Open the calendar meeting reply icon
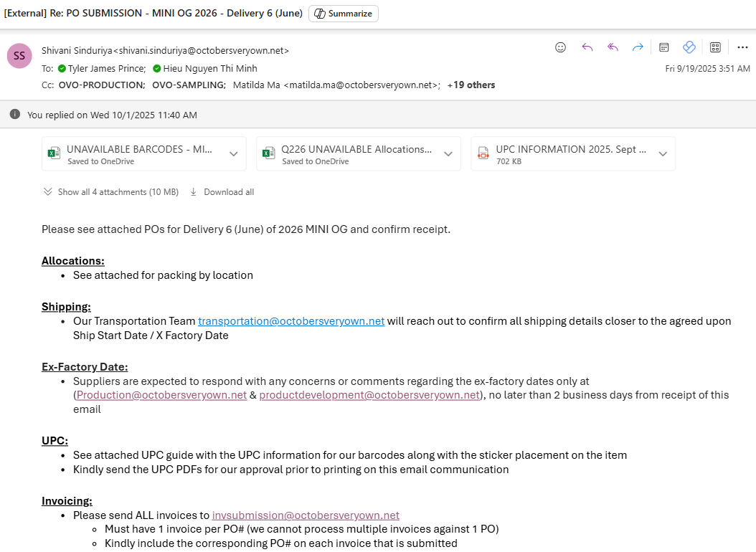The image size is (756, 552). 664,47
